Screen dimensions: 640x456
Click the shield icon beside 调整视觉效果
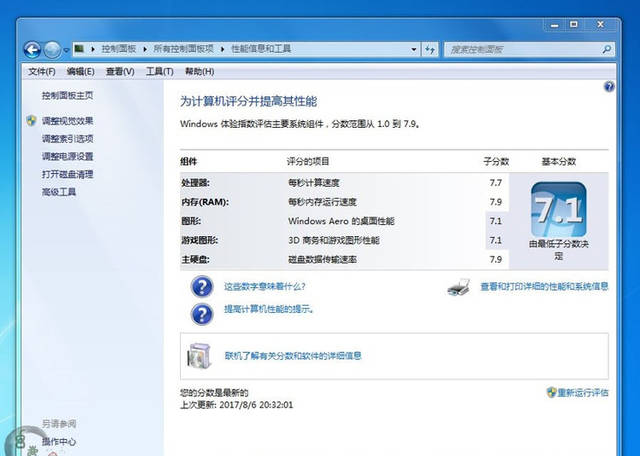pos(31,120)
